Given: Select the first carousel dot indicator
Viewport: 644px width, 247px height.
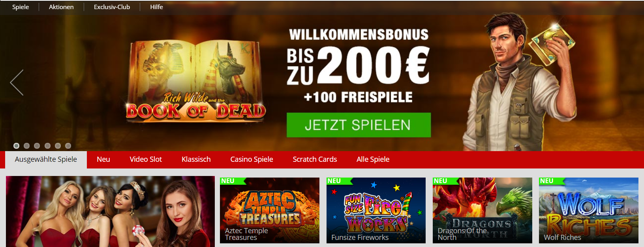Looking at the screenshot, I should pos(16,146).
